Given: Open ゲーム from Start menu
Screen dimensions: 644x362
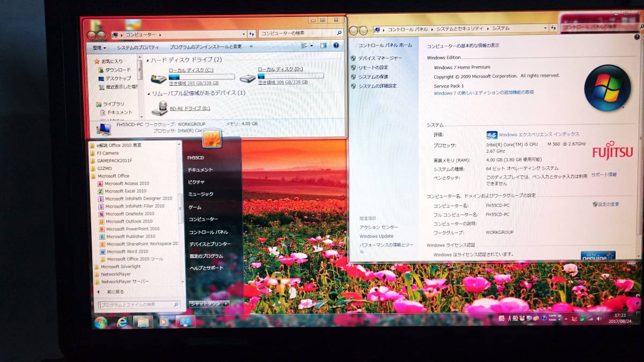Looking at the screenshot, I should pos(194,207).
